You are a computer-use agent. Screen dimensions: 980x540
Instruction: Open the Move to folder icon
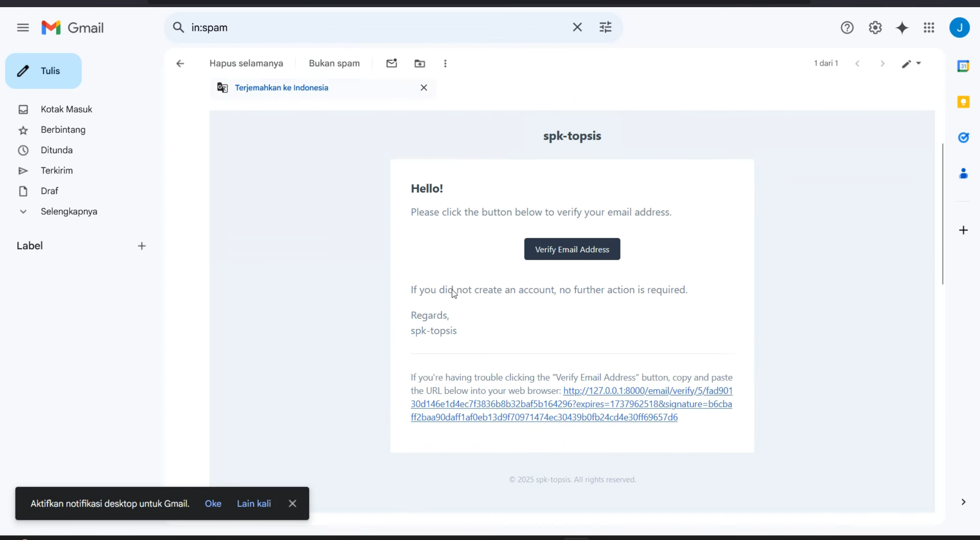coord(420,64)
